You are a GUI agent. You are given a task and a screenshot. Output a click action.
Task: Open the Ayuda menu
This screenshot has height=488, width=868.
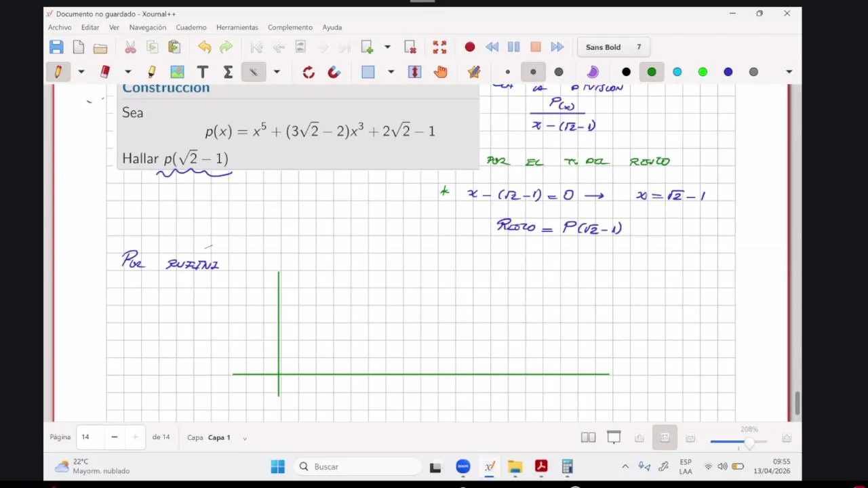pos(332,27)
